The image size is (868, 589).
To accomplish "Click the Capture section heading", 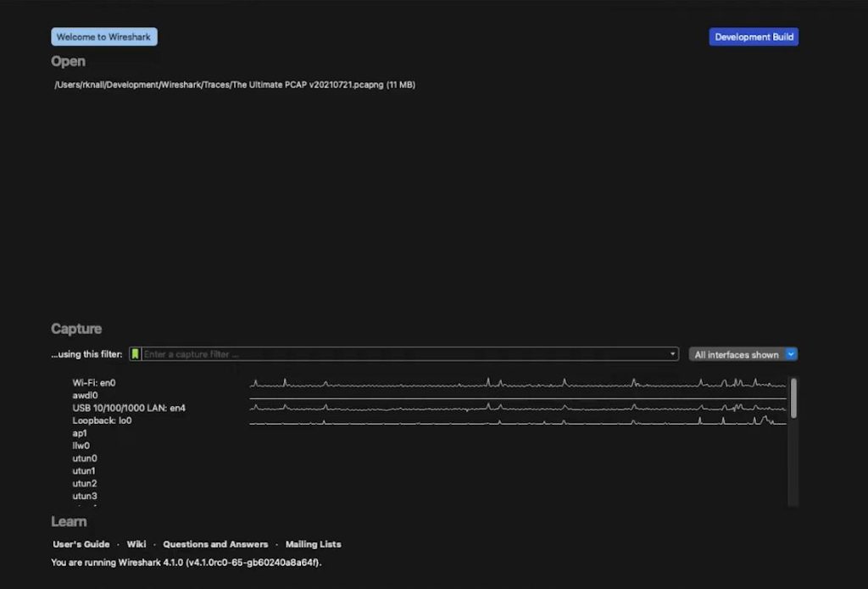I will (76, 329).
